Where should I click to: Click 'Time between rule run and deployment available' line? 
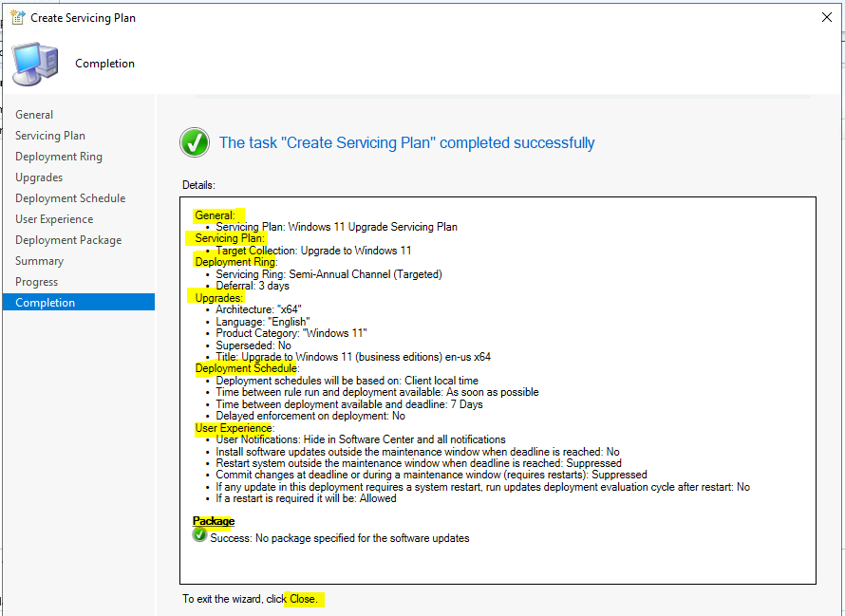point(377,392)
